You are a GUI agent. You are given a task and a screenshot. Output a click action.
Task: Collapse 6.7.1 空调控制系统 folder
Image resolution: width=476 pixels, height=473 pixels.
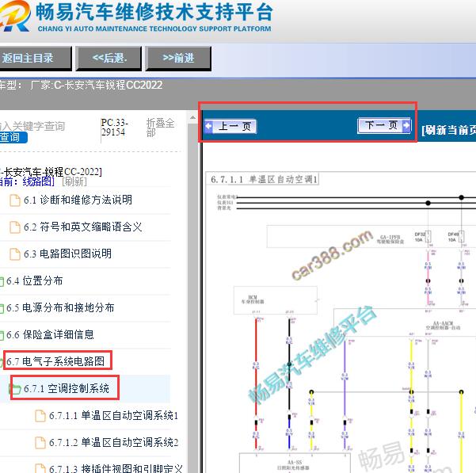pyautogui.click(x=67, y=388)
